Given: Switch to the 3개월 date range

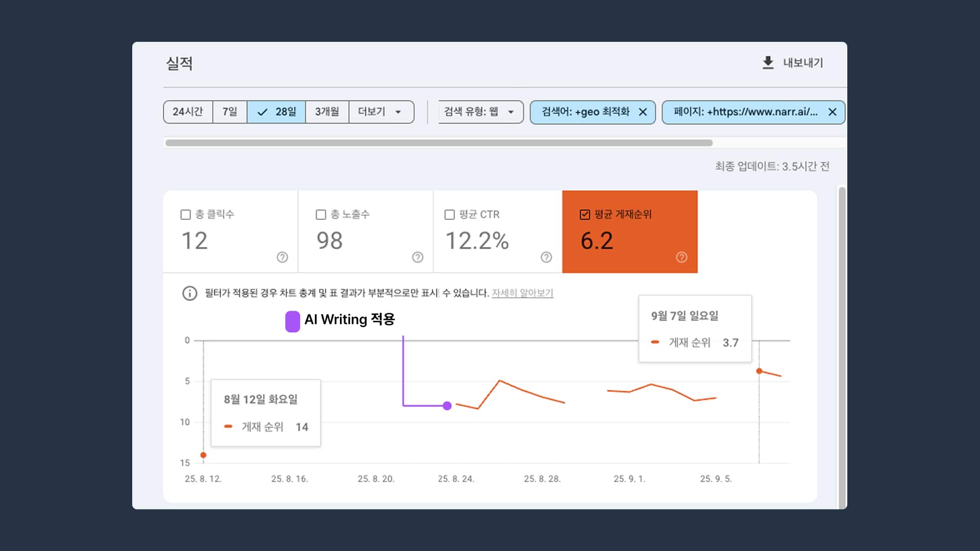Looking at the screenshot, I should [327, 112].
